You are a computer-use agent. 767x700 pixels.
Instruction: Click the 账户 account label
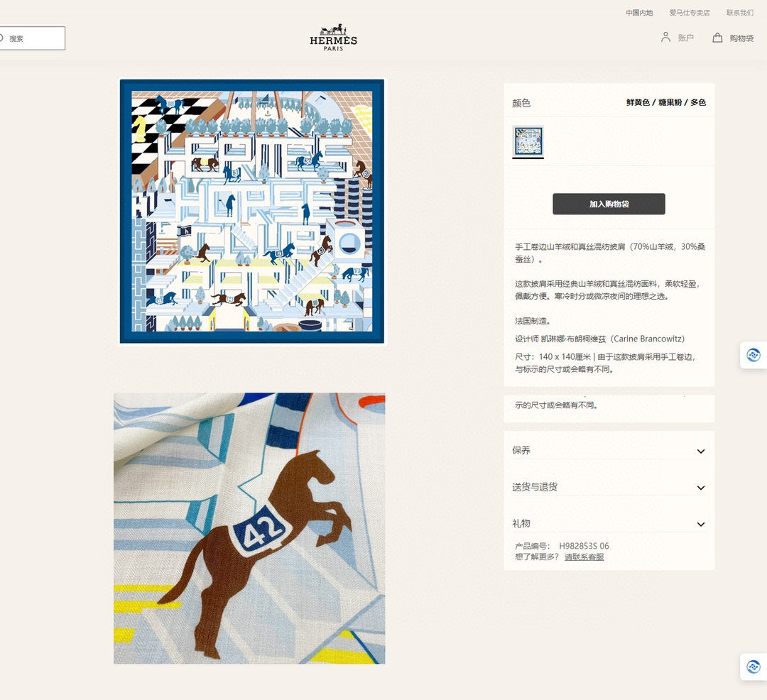click(x=685, y=38)
